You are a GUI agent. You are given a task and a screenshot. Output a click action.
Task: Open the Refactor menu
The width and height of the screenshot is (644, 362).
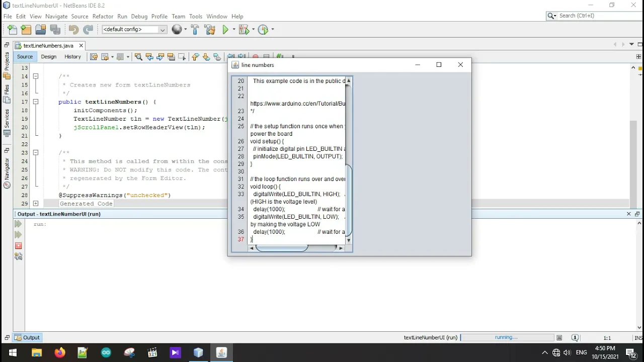pyautogui.click(x=103, y=16)
